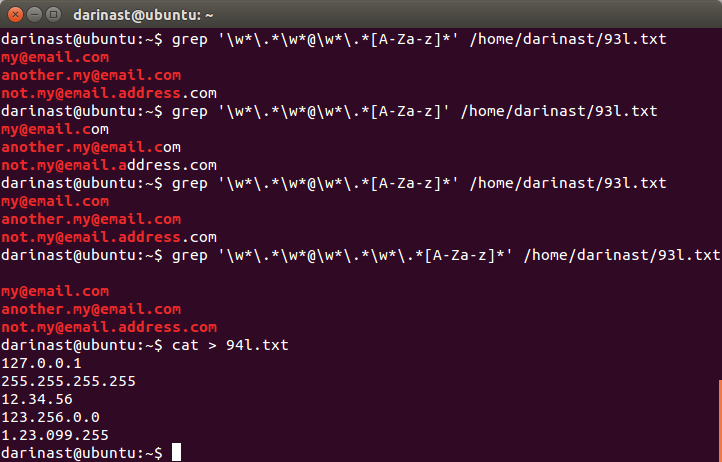
Task: Click the orange scrollbar thumb at right edge
Action: tap(718, 420)
